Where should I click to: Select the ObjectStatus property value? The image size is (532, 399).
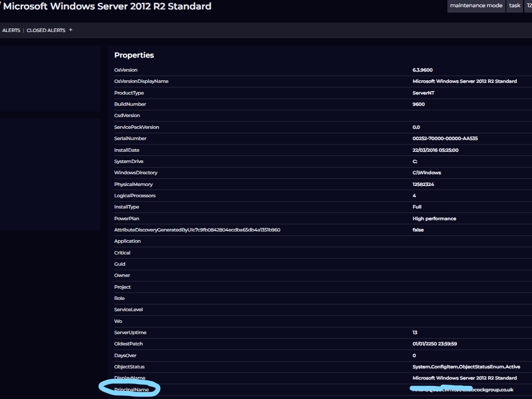point(466,367)
